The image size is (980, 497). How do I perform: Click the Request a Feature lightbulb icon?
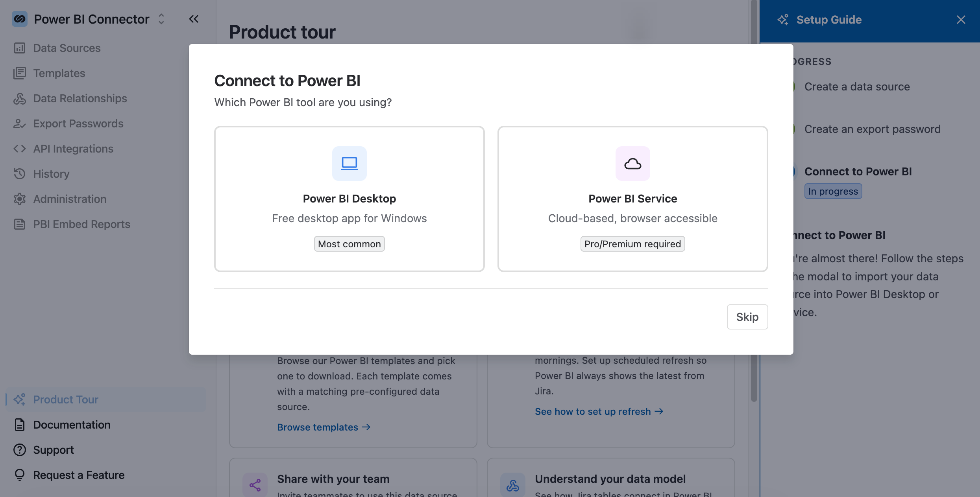(x=20, y=475)
